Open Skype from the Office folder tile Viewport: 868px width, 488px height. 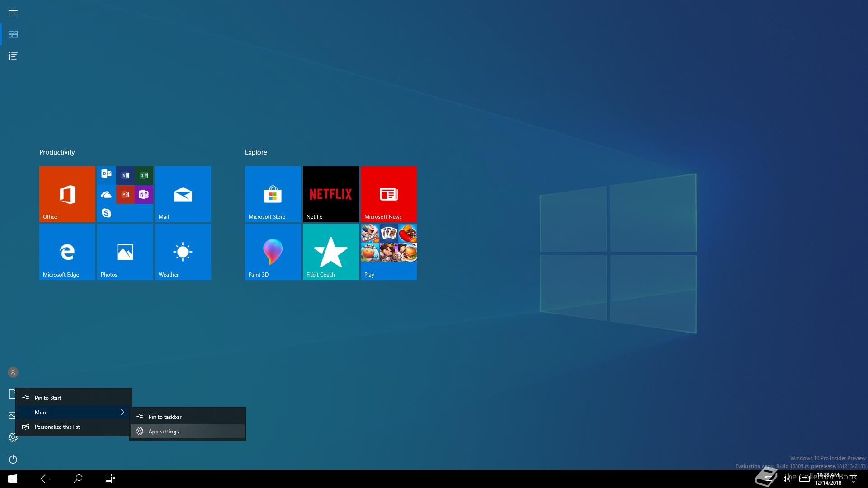click(x=107, y=213)
